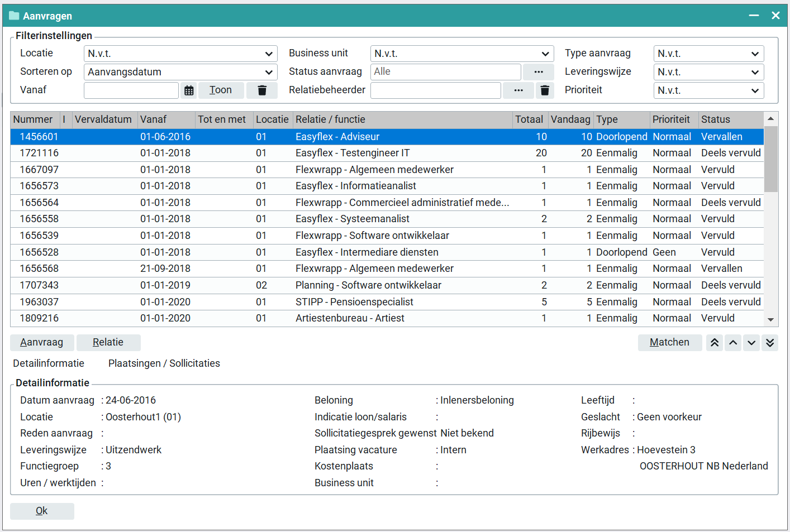This screenshot has height=532, width=790.
Task: Expand the Leveringswijze dropdown
Action: click(x=708, y=72)
